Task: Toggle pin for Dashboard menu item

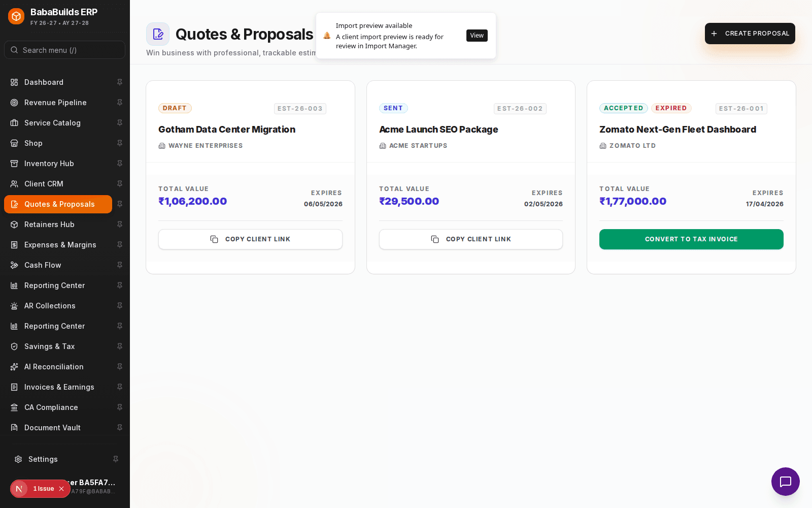Action: (120, 82)
